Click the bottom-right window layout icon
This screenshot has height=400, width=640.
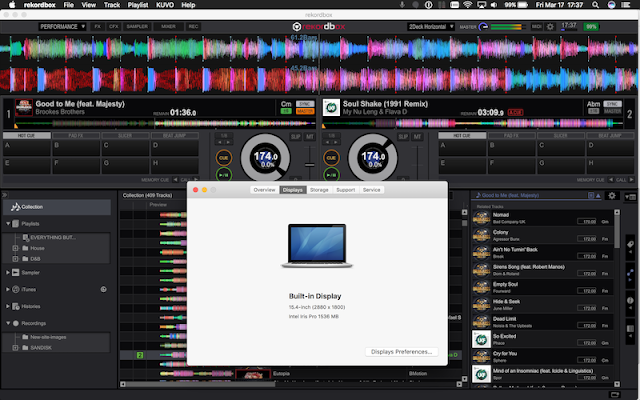(614, 394)
